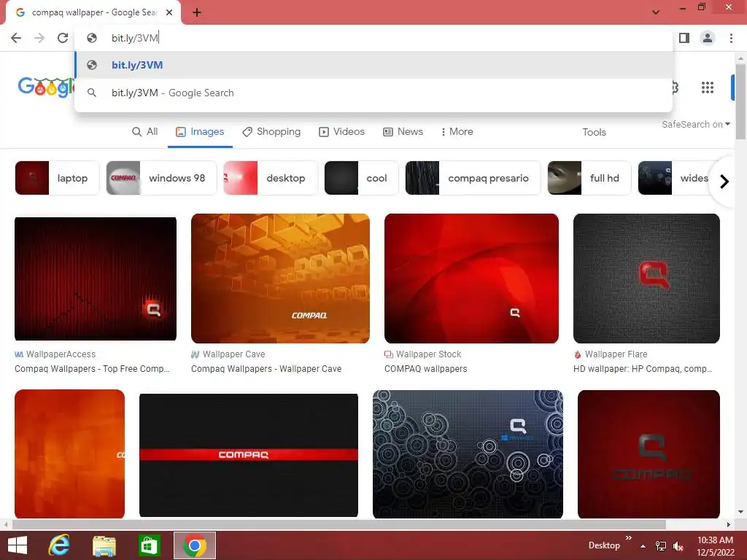Open the Shopping tab
Viewport: 747px width, 560px height.
271,132
